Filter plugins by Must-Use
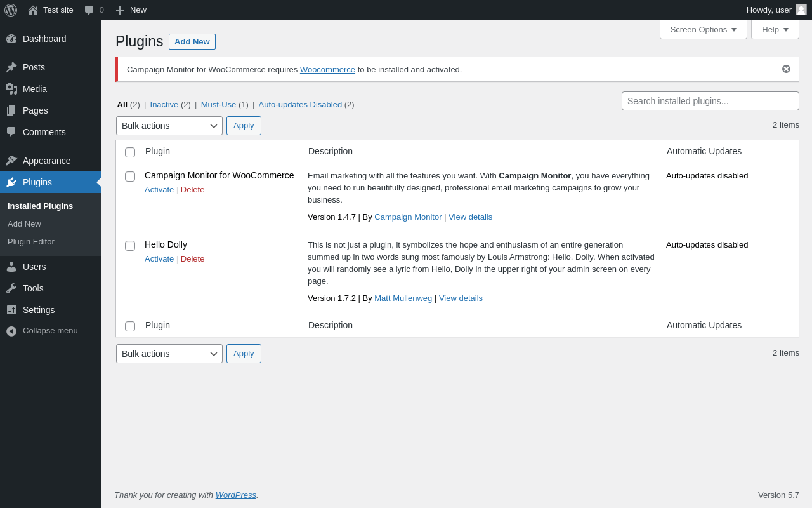 pyautogui.click(x=218, y=105)
